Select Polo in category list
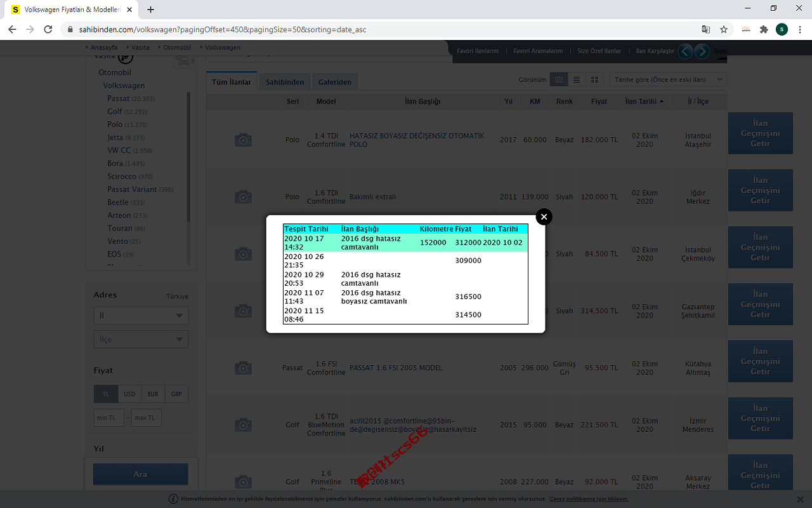 coord(115,124)
